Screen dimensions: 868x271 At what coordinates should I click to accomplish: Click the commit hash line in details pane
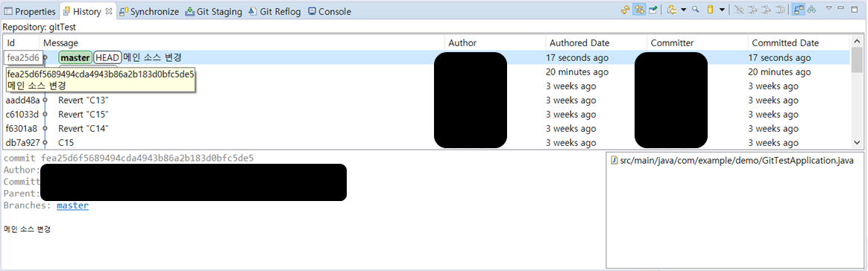pyautogui.click(x=128, y=158)
